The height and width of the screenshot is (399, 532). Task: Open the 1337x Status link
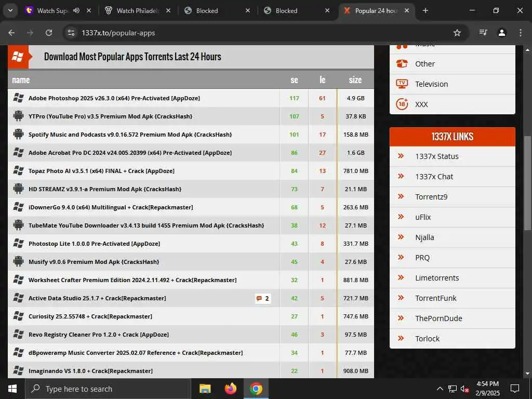(436, 156)
